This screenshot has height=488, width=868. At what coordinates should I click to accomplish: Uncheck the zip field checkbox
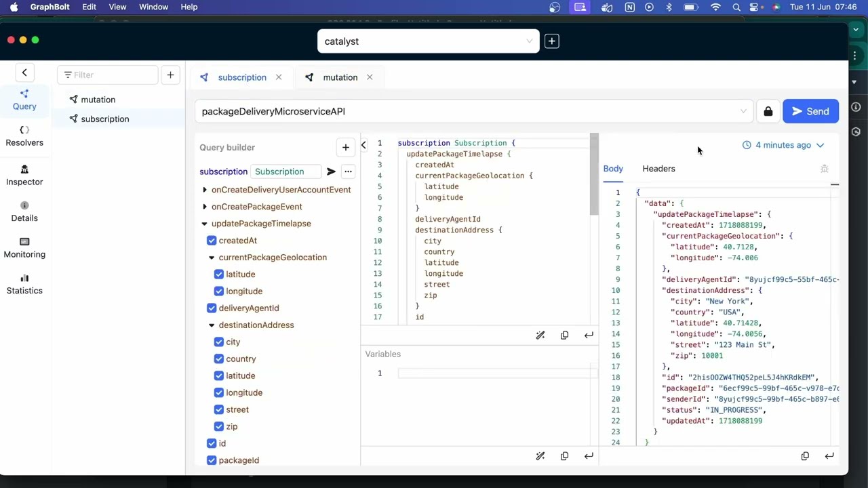click(x=219, y=427)
